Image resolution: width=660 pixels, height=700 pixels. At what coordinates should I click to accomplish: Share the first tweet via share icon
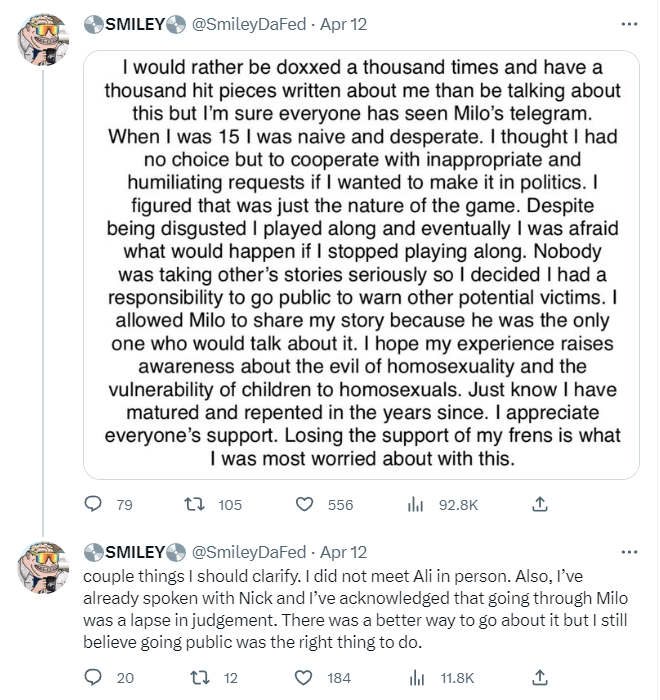coord(540,504)
